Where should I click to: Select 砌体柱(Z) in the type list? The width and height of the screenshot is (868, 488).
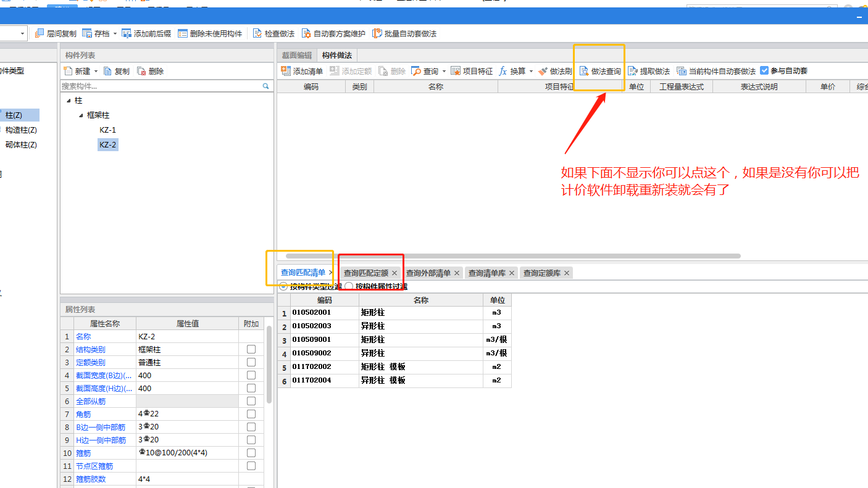tap(21, 144)
